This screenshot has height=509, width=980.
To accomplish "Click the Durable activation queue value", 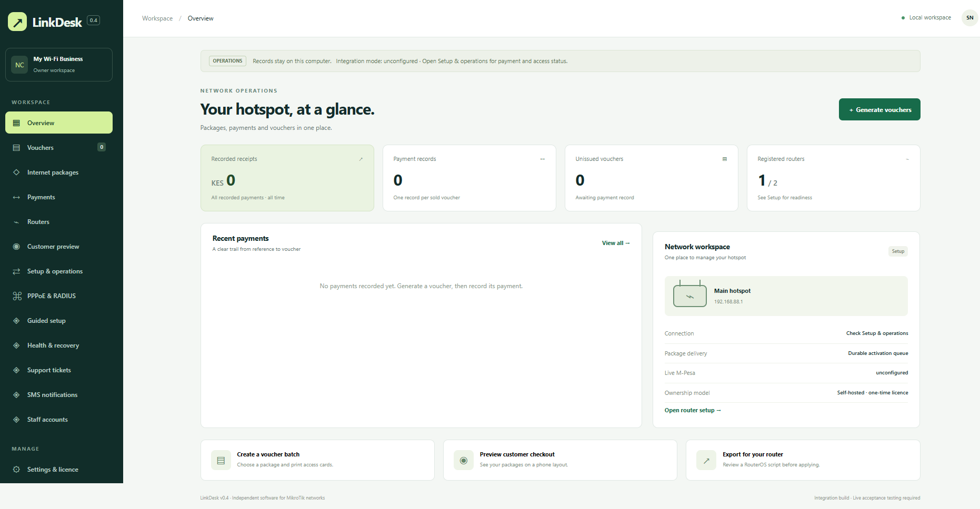I will click(878, 353).
